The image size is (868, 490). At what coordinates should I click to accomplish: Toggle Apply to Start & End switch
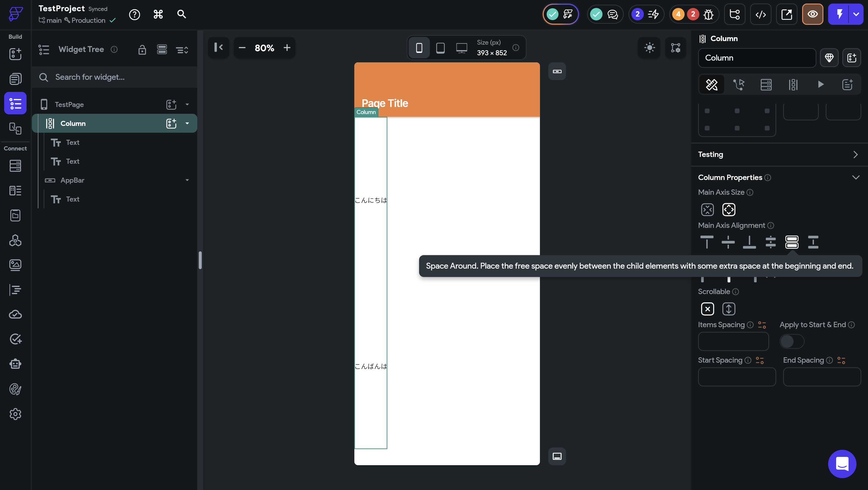tap(792, 341)
